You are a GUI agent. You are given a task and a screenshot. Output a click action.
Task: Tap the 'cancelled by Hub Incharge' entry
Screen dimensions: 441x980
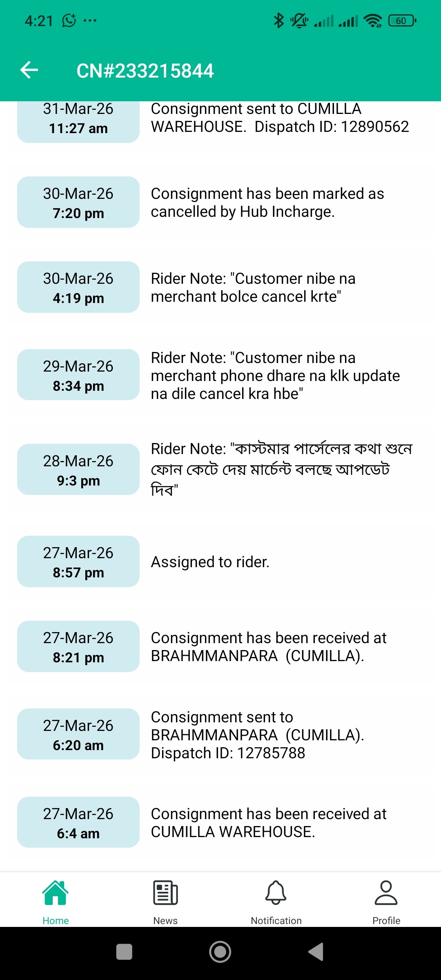(x=267, y=203)
